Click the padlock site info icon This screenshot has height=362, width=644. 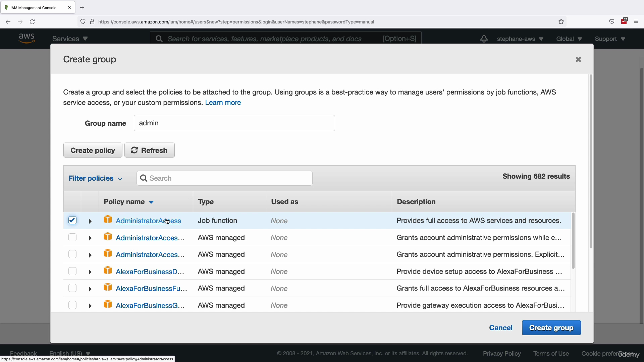coord(92,22)
